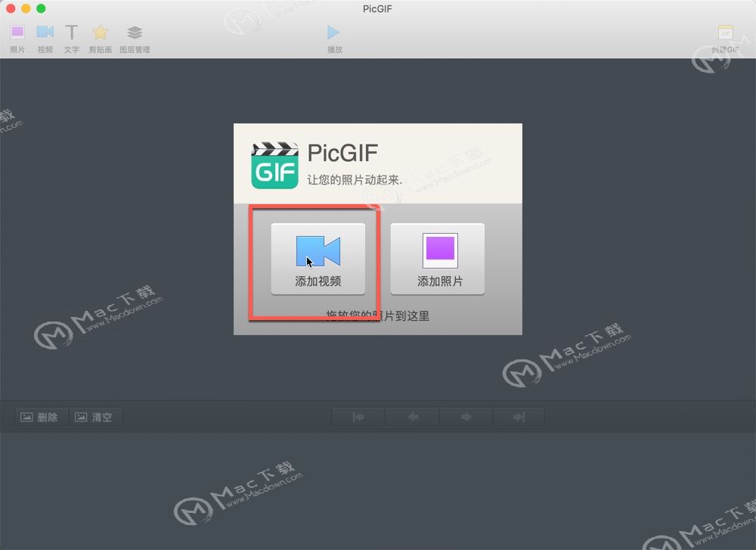The width and height of the screenshot is (756, 550).
Task: Click the 创建GIF (Create GIF) toolbar icon
Action: click(725, 38)
